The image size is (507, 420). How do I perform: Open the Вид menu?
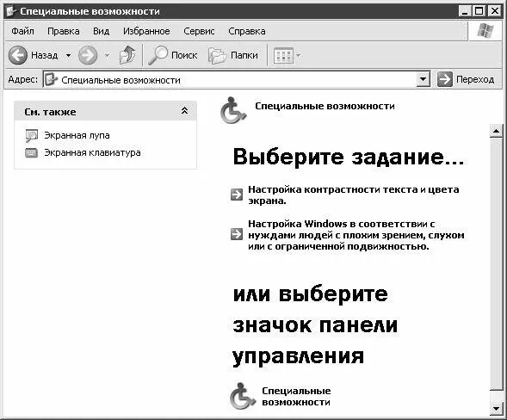click(102, 31)
